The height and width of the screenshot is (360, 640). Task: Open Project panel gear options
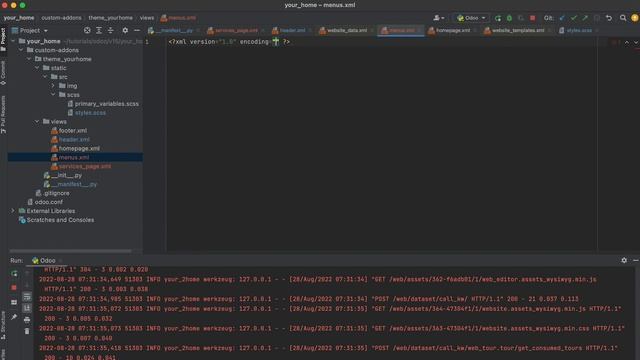click(125, 31)
